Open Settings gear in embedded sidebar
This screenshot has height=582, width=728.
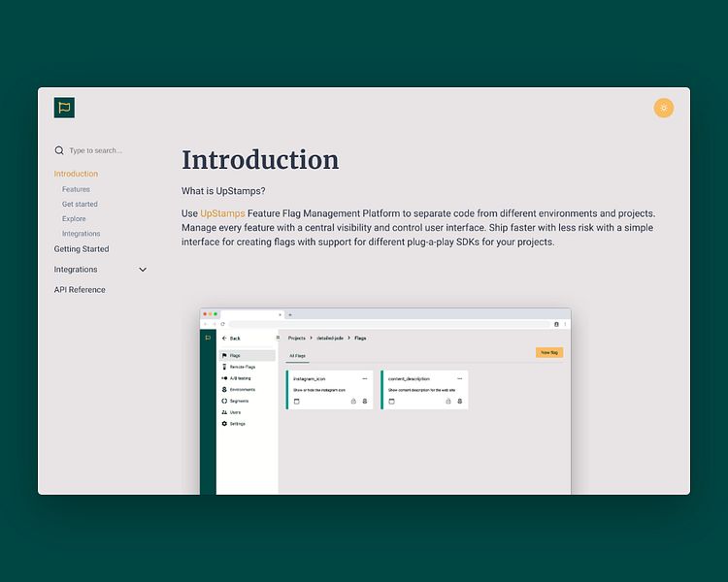click(224, 424)
